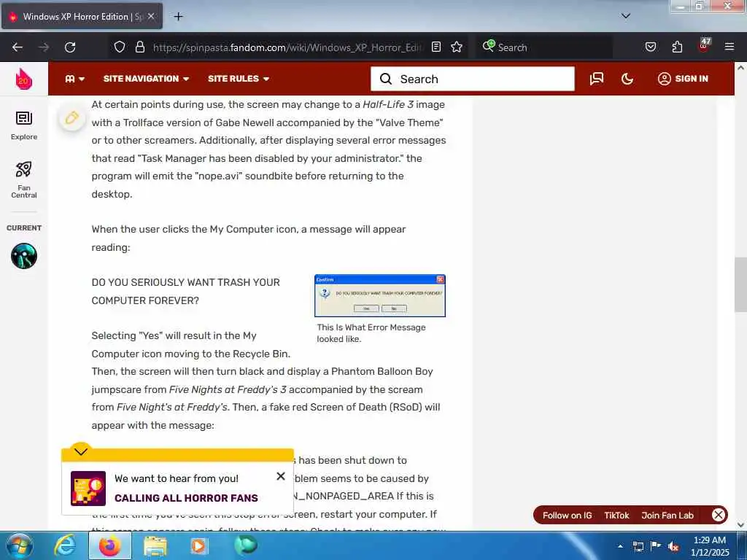Viewport: 747px width, 560px height.
Task: Reload the page with the refresh icon
Action: tap(70, 47)
